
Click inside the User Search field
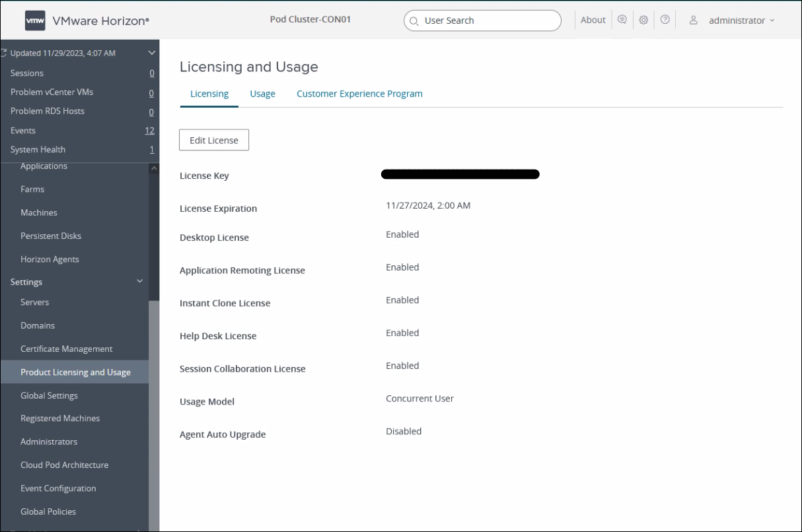[482, 20]
